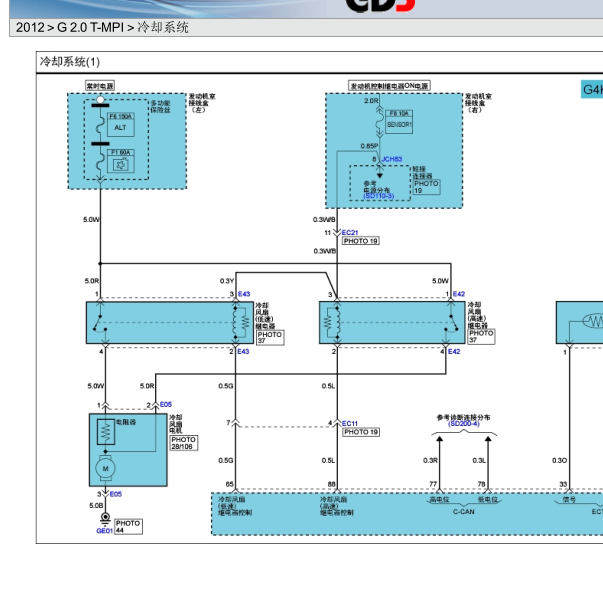This screenshot has height=606, width=603.
Task: Click the 常时电源 power label box
Action: (100, 85)
